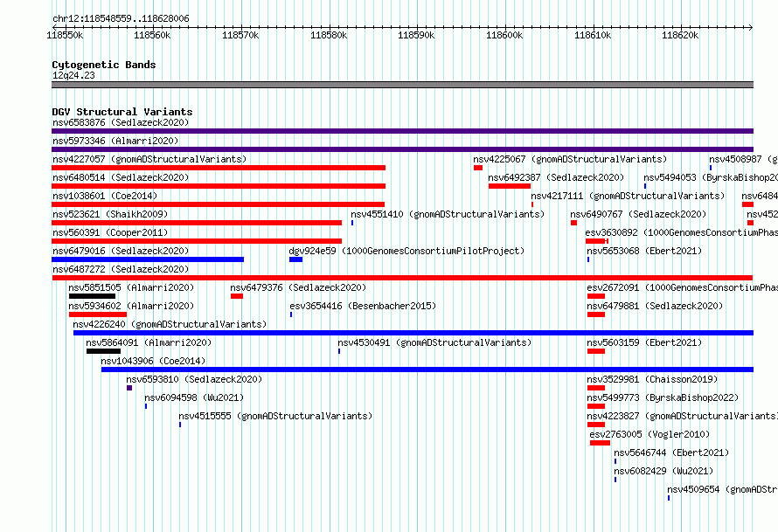Select nsv6479881 (Sedlazeck2020) label
The height and width of the screenshot is (532, 778).
tap(655, 306)
